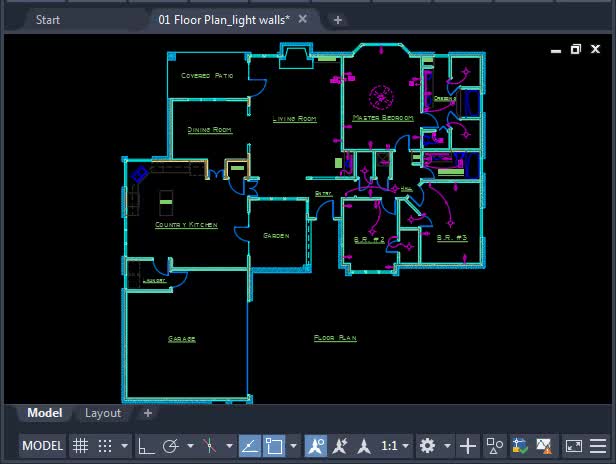
Task: Toggle polar tracking icon
Action: tap(170, 446)
